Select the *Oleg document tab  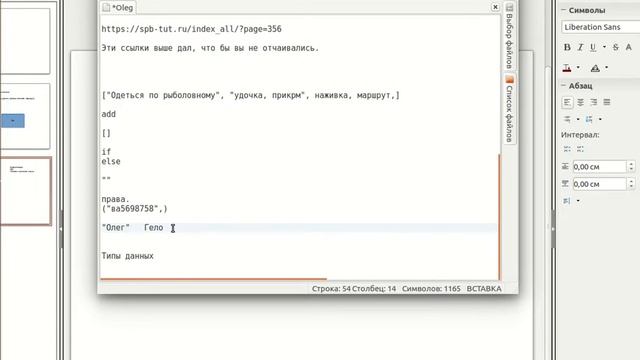point(118,7)
